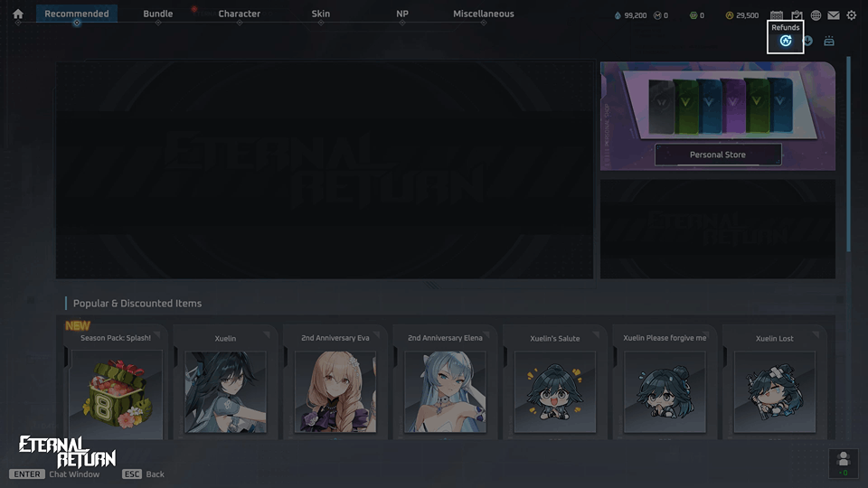Go to the home lobby icon

18,14
